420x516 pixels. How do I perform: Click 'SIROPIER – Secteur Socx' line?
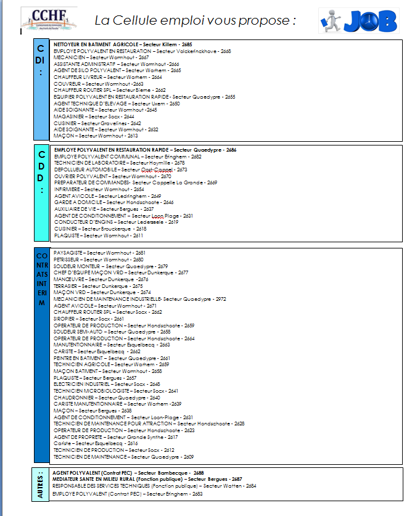pyautogui.click(x=89, y=319)
